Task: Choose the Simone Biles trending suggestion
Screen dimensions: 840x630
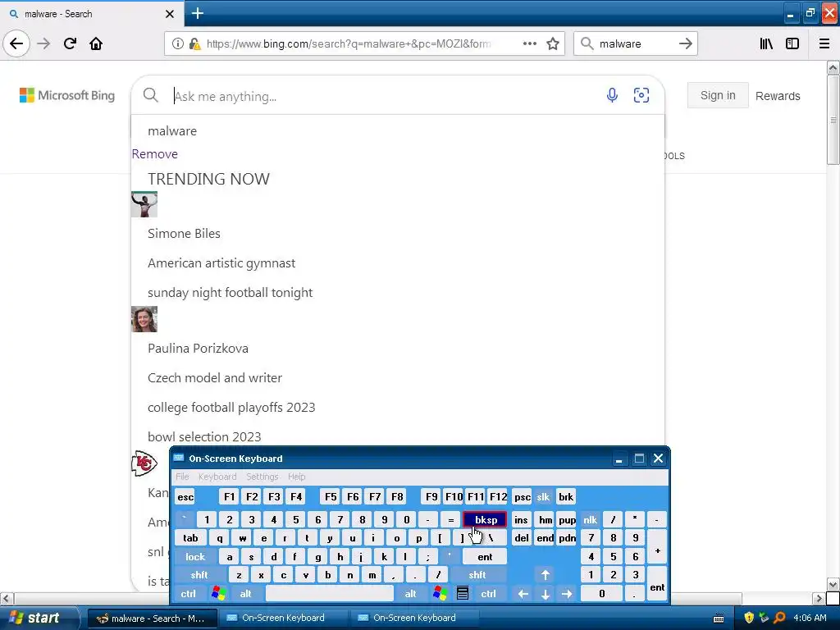Action: pos(184,233)
